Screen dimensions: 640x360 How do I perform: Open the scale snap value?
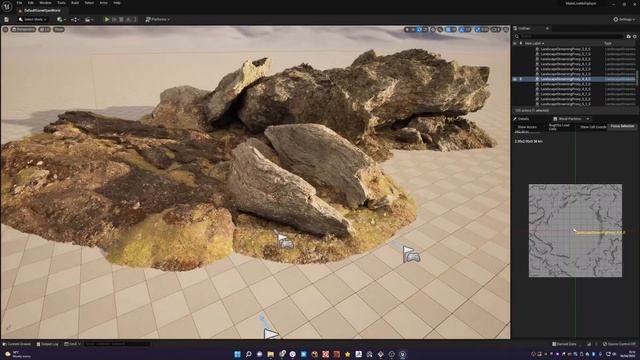coord(484,29)
